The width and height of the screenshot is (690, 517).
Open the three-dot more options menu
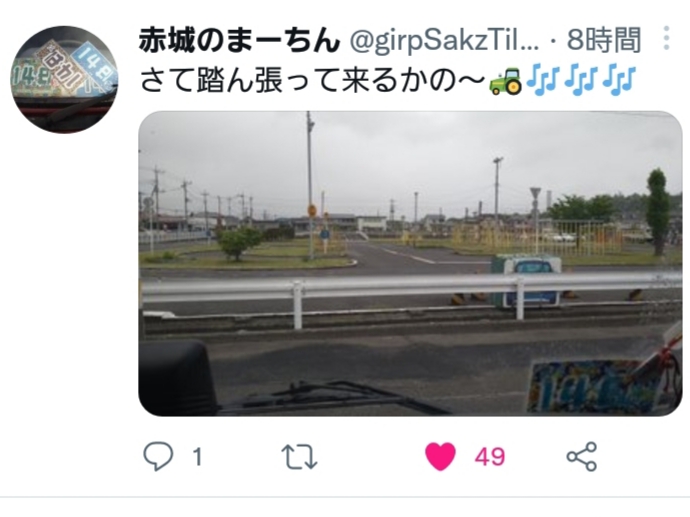point(666,38)
